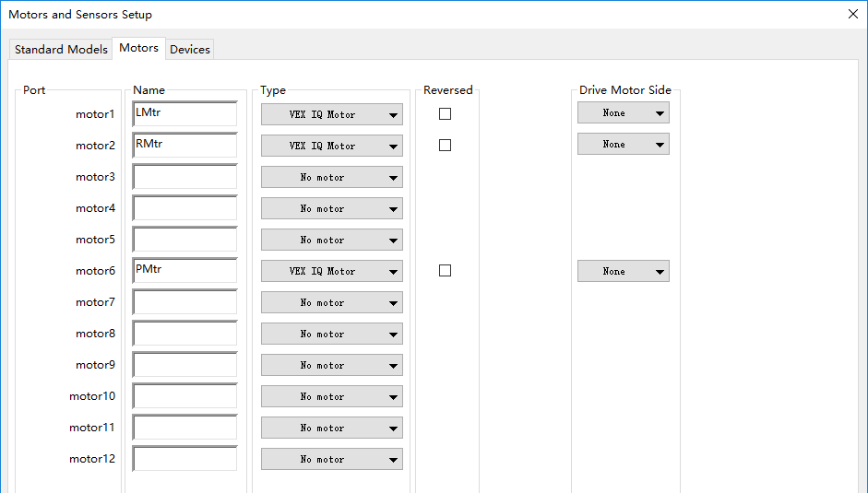
Task: Expand Drive Motor Side dropdown for motor6
Action: [x=624, y=272]
